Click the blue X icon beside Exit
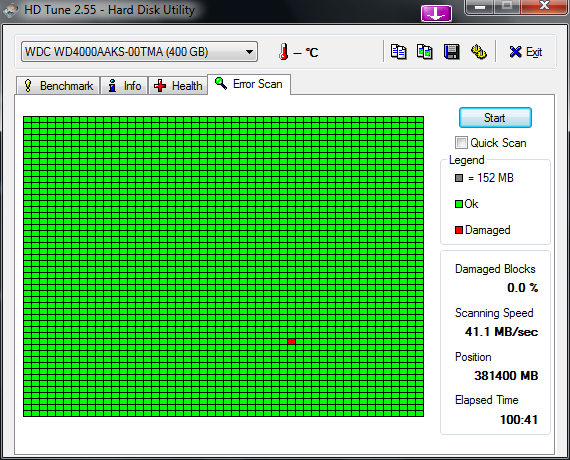 coord(515,52)
